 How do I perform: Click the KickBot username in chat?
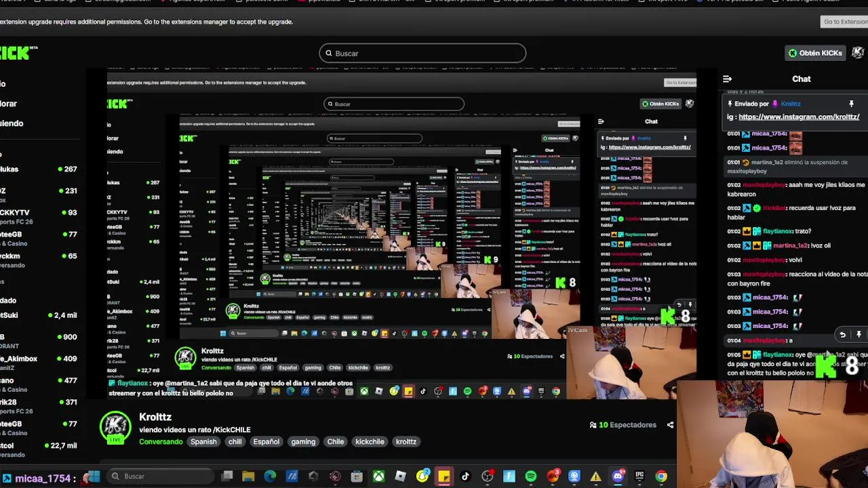(774, 208)
